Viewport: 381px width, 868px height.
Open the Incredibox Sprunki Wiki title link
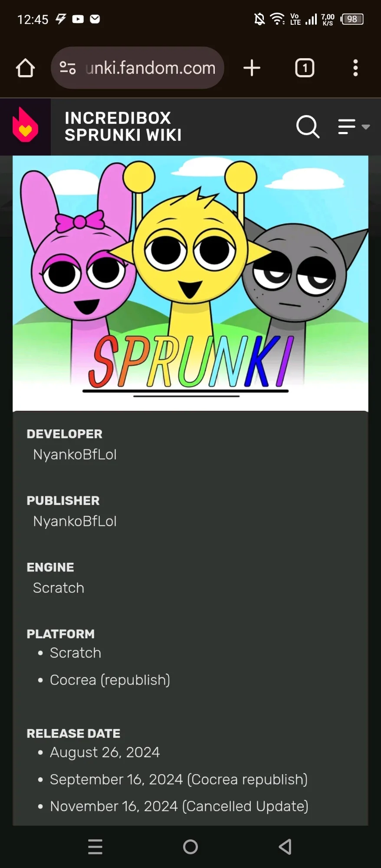(x=123, y=126)
